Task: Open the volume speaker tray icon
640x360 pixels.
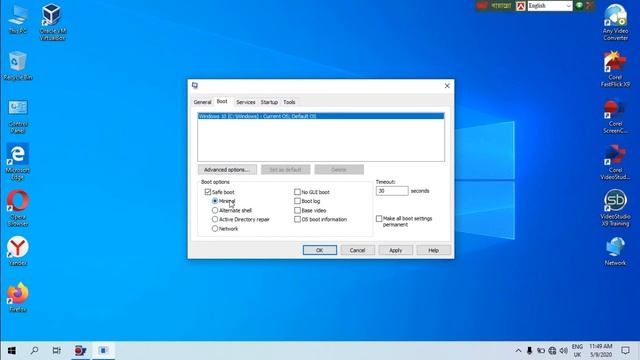Action: click(x=564, y=351)
